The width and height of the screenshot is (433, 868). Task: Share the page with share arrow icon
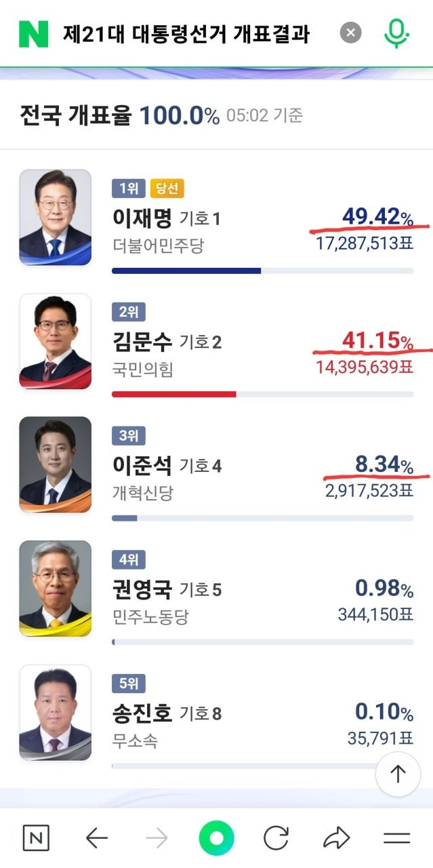click(x=336, y=839)
